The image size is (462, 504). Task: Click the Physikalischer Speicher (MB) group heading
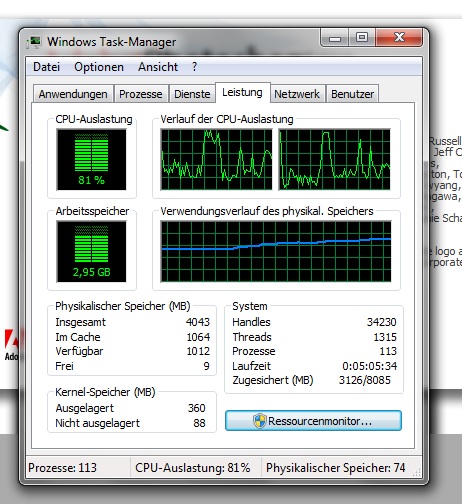tap(123, 306)
